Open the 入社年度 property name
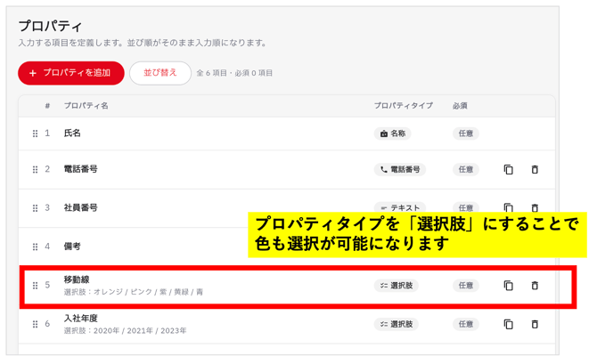 pos(81,319)
